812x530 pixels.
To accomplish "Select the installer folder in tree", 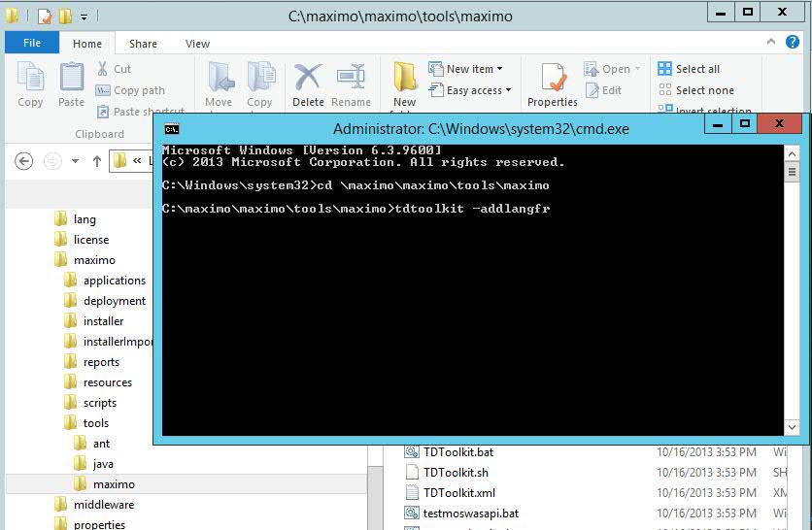I will coord(94,321).
